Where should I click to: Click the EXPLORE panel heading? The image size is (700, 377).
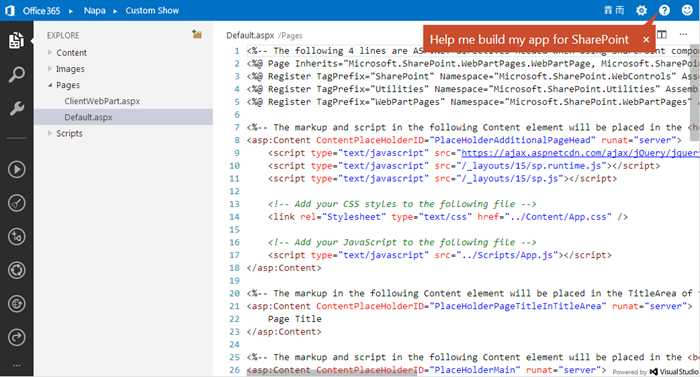(x=63, y=35)
